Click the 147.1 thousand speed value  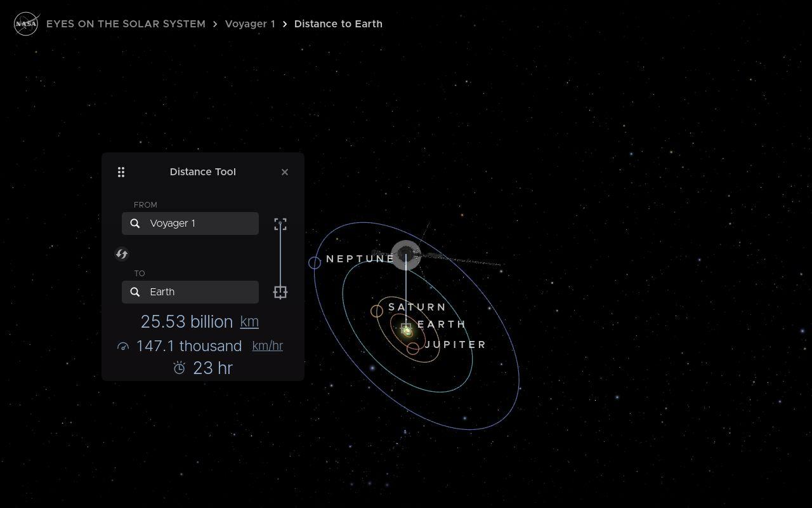click(x=189, y=346)
